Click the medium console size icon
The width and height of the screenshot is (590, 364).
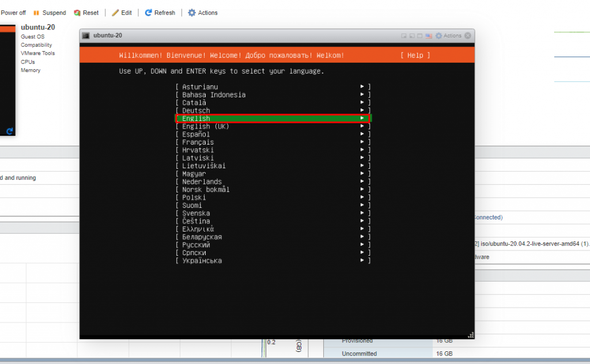click(412, 36)
